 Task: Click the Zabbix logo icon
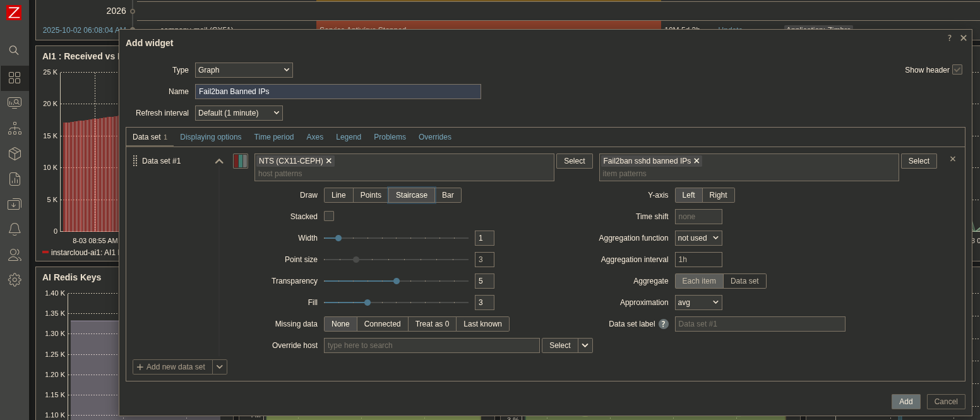[14, 11]
